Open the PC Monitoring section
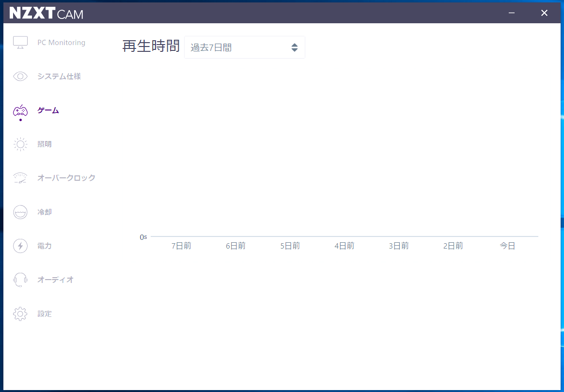This screenshot has height=392, width=564. 61,43
